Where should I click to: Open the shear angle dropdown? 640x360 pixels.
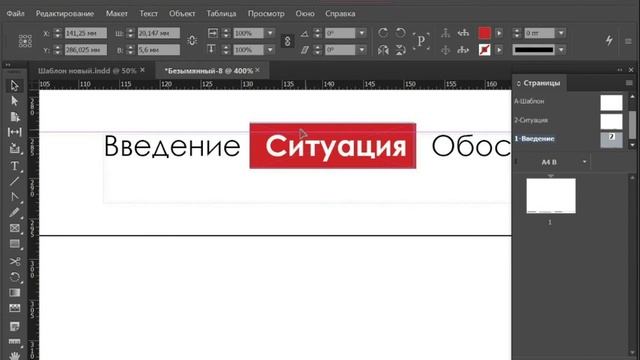point(362,50)
